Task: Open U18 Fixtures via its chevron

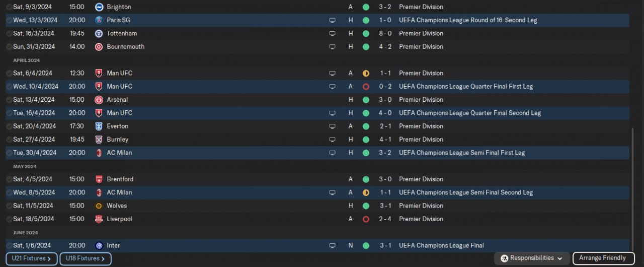Action: (103, 259)
